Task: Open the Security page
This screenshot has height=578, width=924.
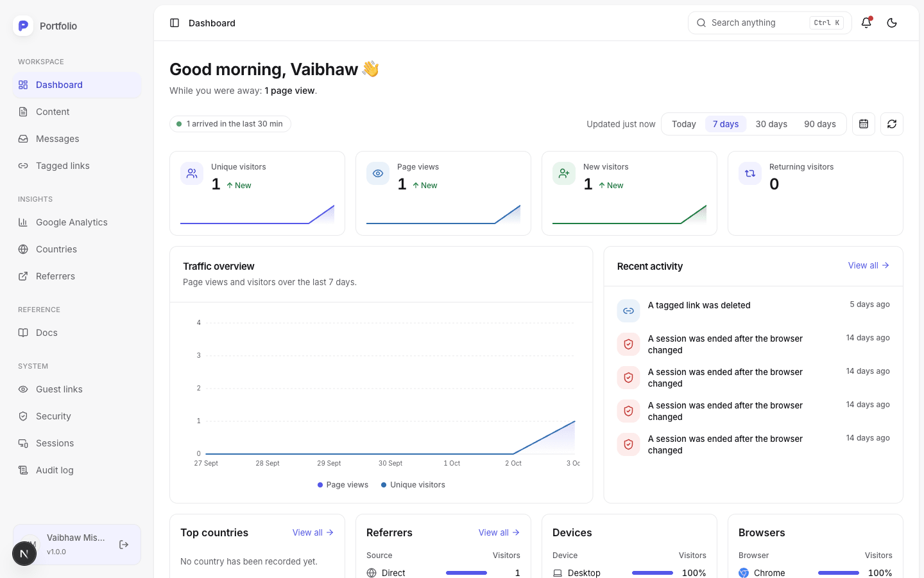Action: (x=77, y=416)
